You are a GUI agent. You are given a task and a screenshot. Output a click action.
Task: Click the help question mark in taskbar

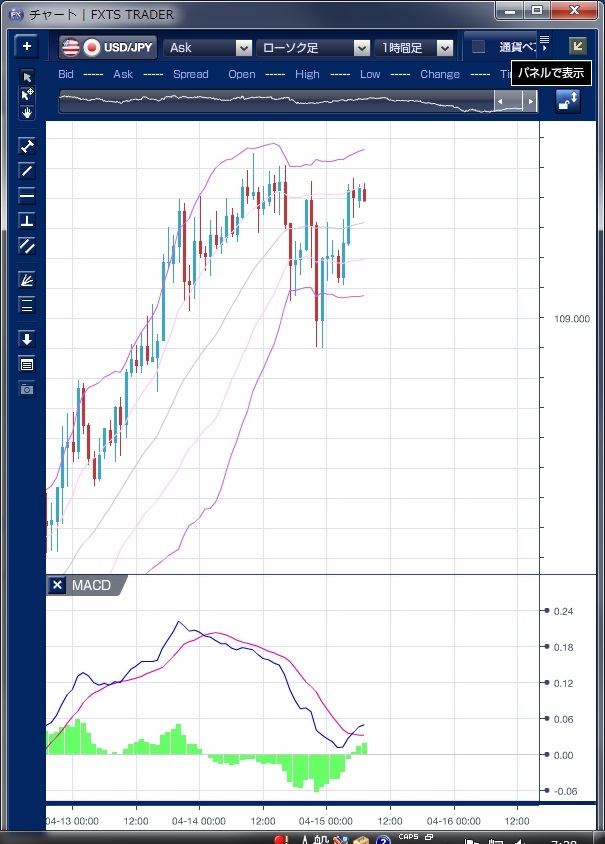(x=383, y=840)
